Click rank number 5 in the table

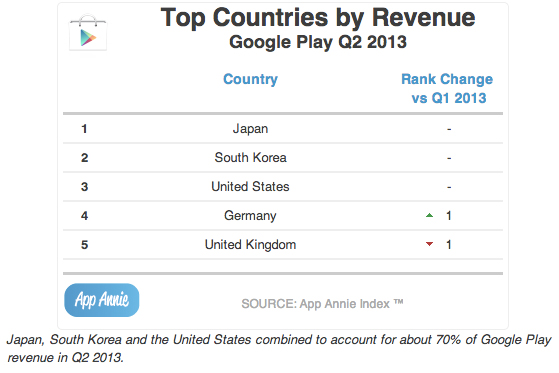(84, 245)
